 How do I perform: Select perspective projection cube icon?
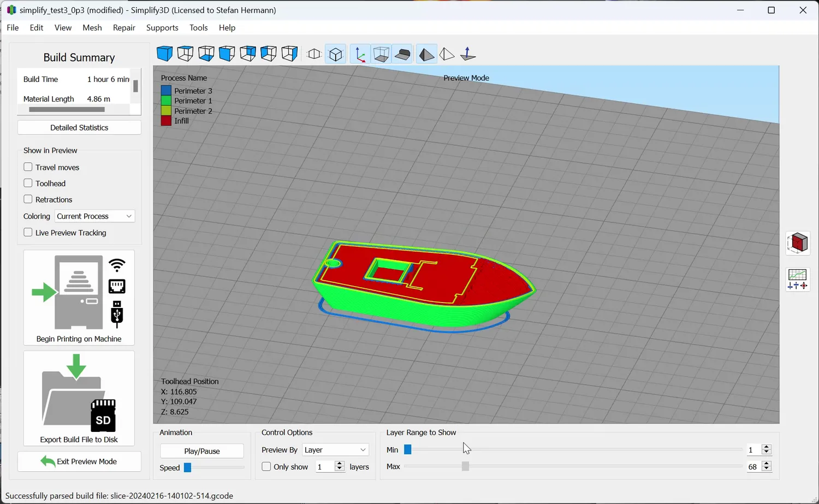pyautogui.click(x=336, y=54)
